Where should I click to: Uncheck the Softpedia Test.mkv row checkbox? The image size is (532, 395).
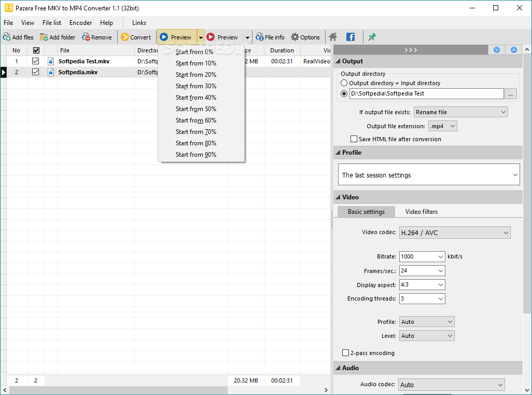click(35, 61)
